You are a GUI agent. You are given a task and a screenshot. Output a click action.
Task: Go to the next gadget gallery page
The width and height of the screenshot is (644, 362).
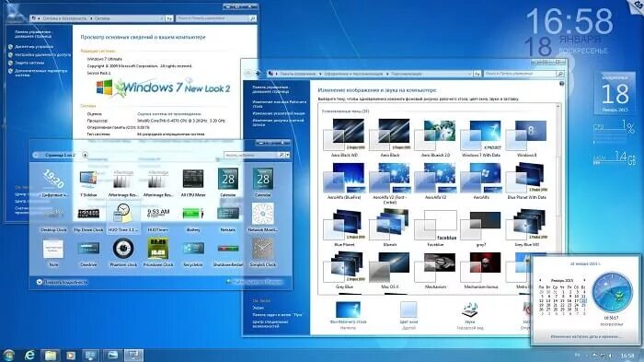[85, 155]
